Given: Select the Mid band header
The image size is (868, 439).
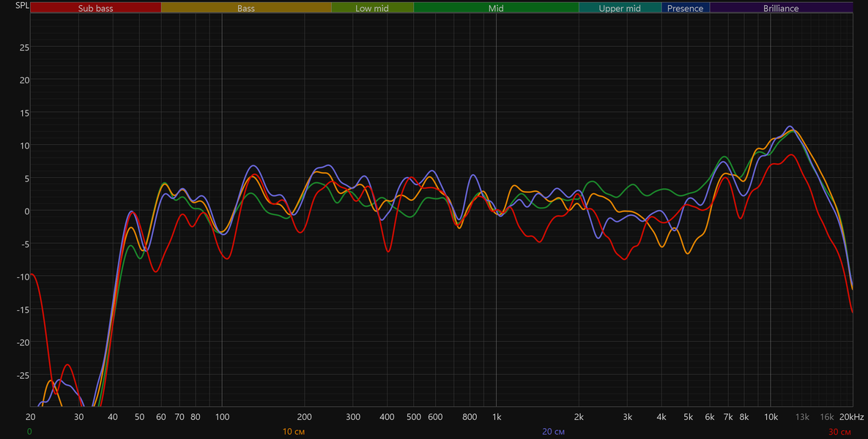Looking at the screenshot, I should coord(496,8).
